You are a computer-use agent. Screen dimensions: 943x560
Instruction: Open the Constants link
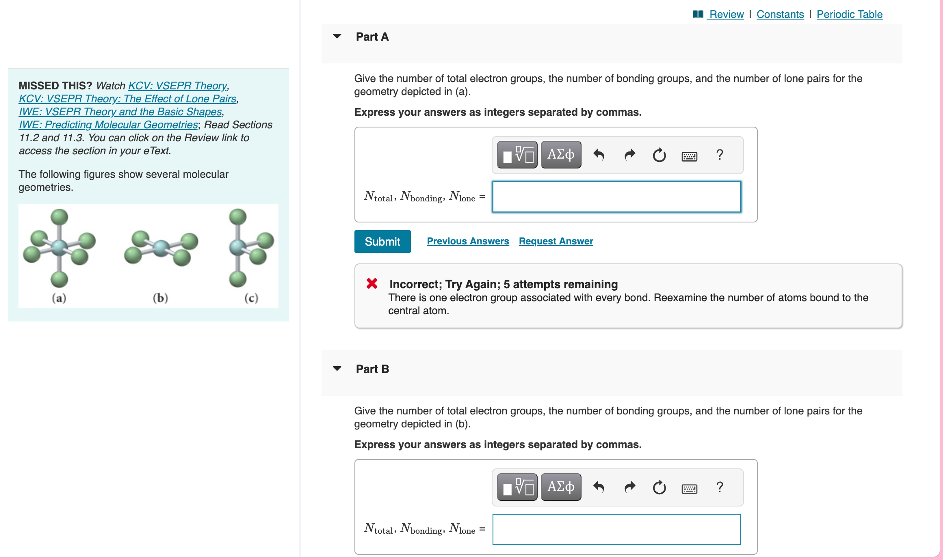tap(780, 14)
